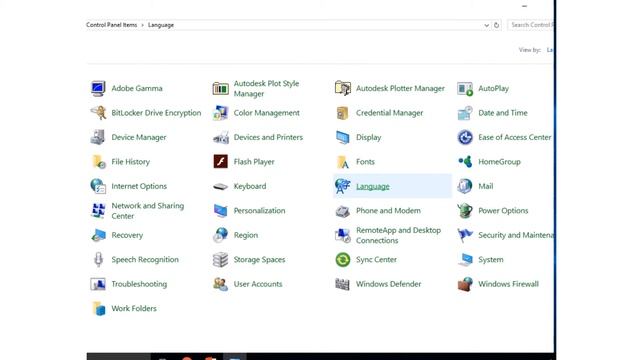Screen dimensions: 640x360
Task: Click the Ease of Access Center icon
Action: [x=465, y=137]
